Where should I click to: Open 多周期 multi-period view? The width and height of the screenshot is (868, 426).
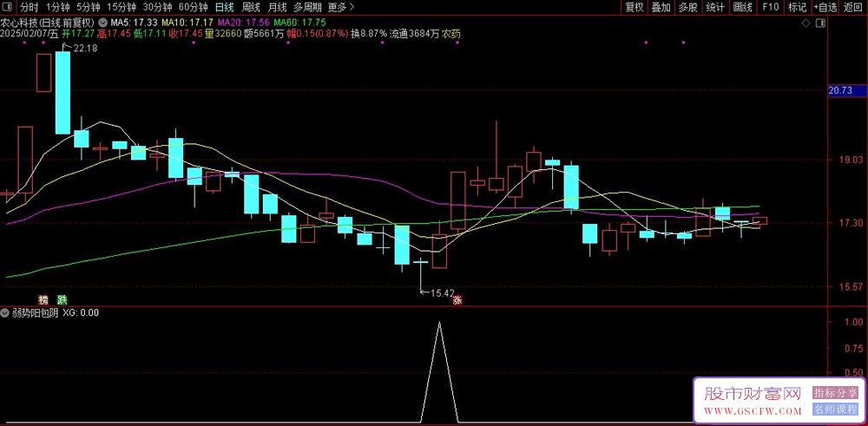(307, 7)
